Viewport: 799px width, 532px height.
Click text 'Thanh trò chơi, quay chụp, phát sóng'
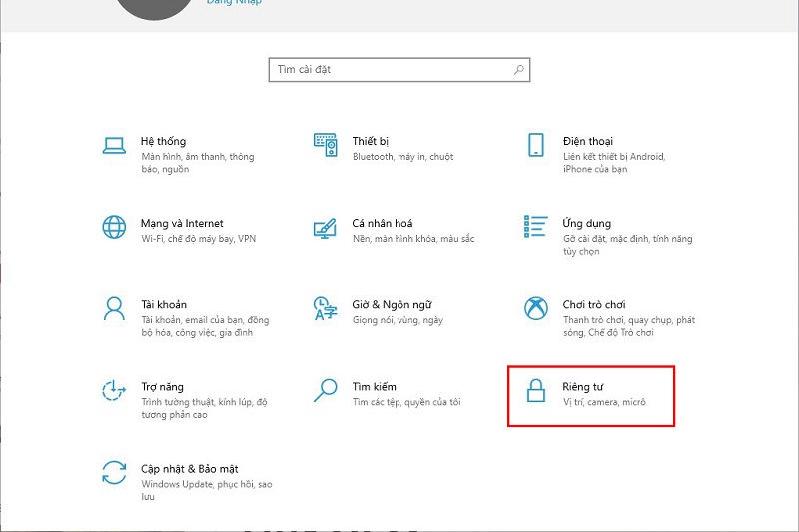click(629, 326)
